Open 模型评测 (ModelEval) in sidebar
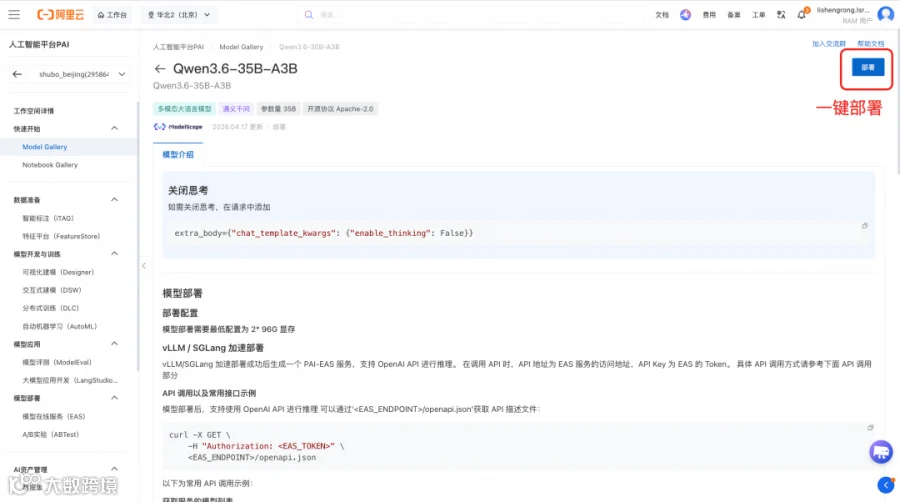 [x=57, y=362]
